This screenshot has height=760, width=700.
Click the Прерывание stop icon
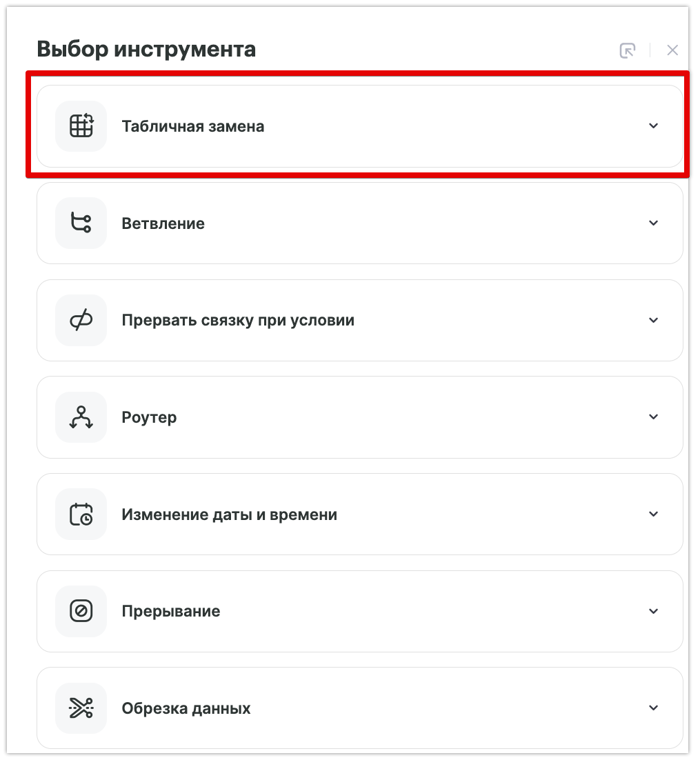81,611
